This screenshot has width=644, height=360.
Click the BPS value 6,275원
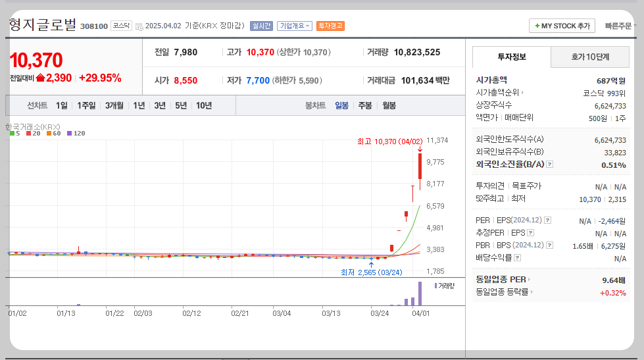pos(613,246)
